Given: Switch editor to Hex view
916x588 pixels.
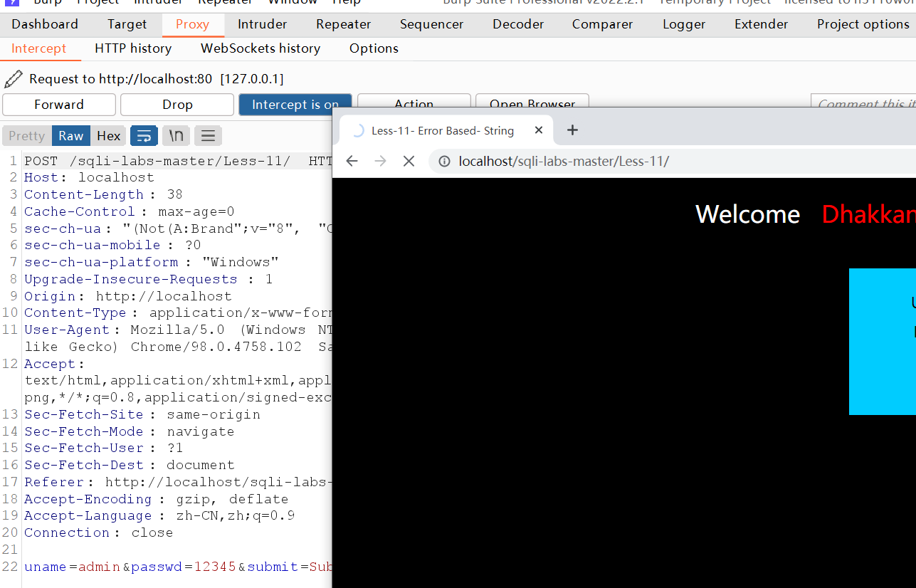Looking at the screenshot, I should (x=109, y=136).
